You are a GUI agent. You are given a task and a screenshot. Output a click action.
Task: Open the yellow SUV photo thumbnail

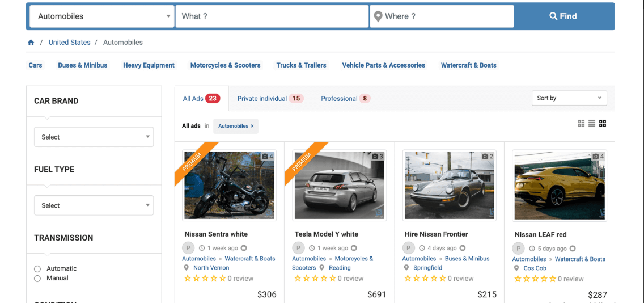[x=560, y=186]
